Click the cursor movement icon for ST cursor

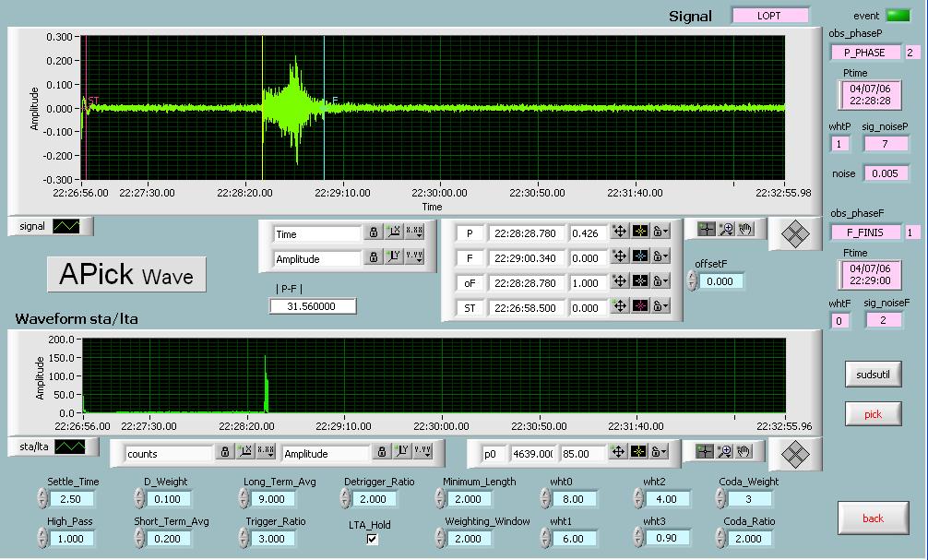click(620, 306)
